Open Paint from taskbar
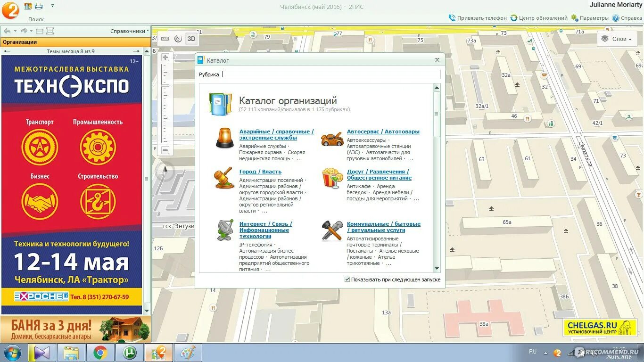 click(188, 353)
